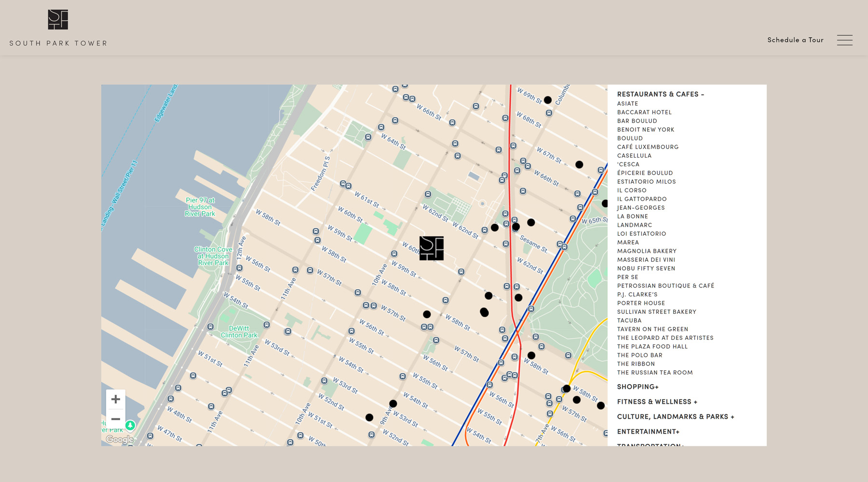868x482 pixels.
Task: Click the South Park Tower map marker
Action: click(431, 248)
